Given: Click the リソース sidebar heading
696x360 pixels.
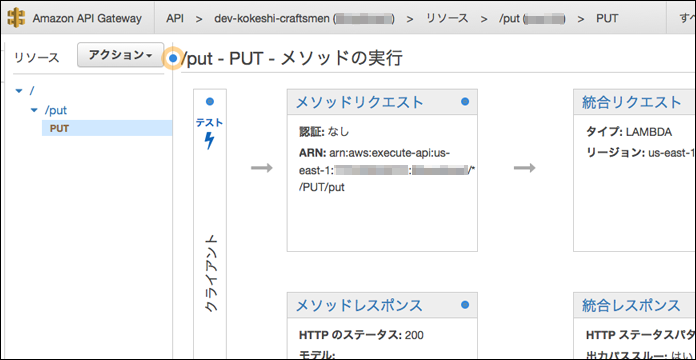Looking at the screenshot, I should click(x=37, y=58).
